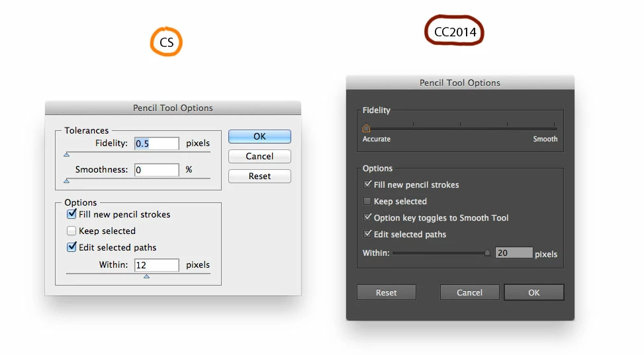The width and height of the screenshot is (644, 355).
Task: Click the CC2014 Pencil Tool Options title bar
Action: pyautogui.click(x=460, y=83)
